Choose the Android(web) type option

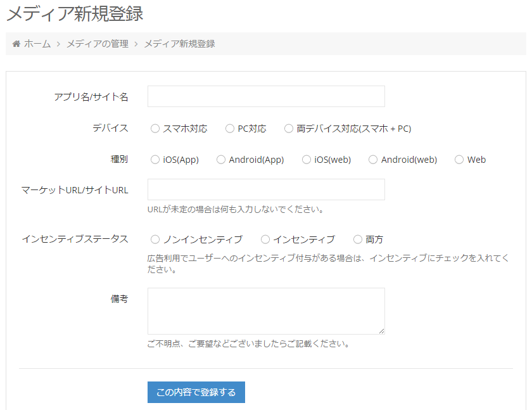[x=373, y=159]
